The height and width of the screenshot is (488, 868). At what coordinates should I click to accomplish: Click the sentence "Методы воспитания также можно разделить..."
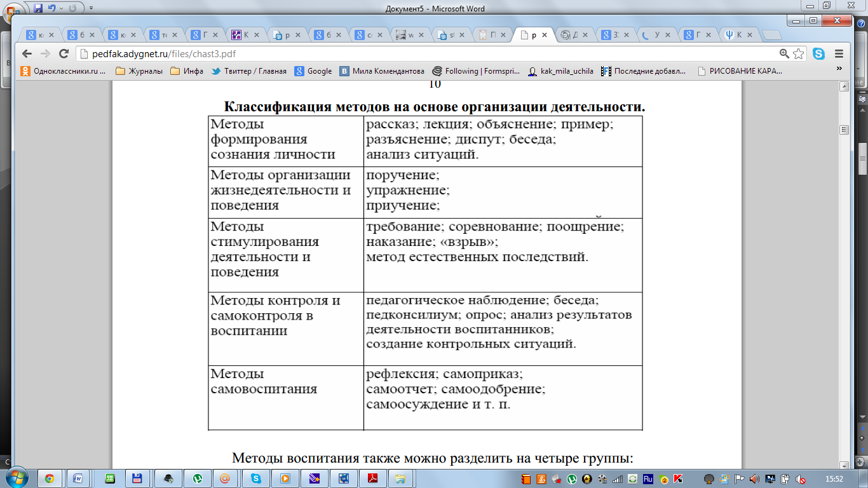[x=432, y=458]
